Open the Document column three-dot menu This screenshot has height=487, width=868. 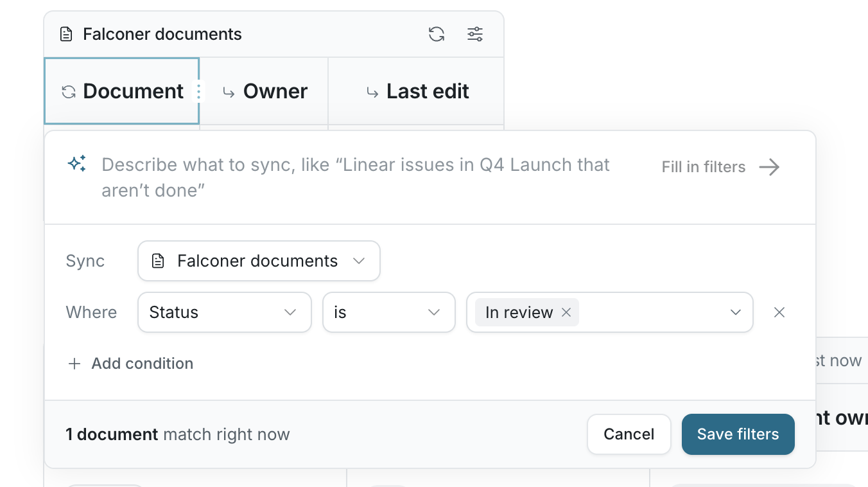point(198,92)
